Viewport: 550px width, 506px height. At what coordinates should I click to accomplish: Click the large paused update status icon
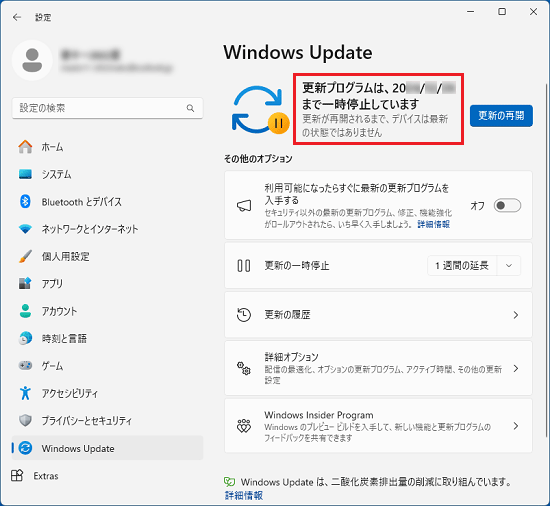point(260,110)
